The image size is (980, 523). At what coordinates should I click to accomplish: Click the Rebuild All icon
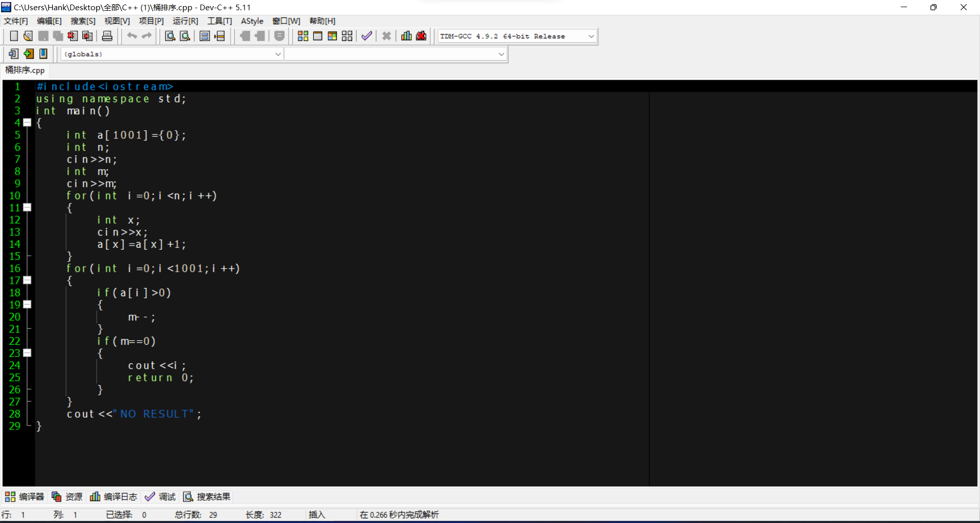click(x=347, y=36)
